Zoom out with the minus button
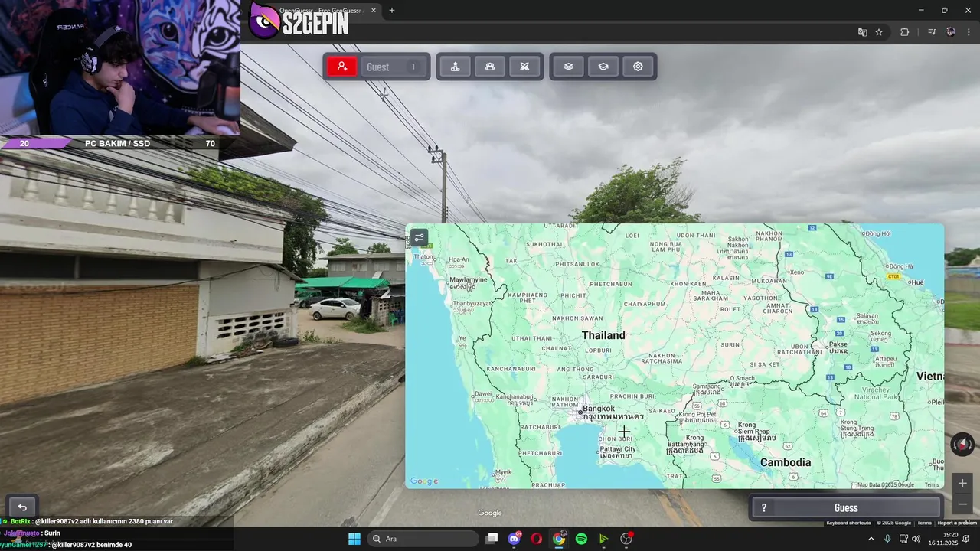This screenshot has width=980, height=551. pos(962,504)
